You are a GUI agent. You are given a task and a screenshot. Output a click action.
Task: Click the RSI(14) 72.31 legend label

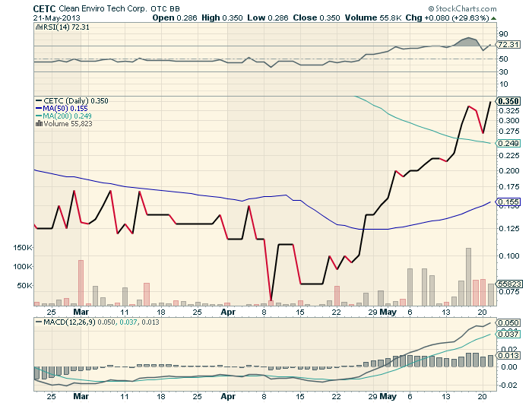tap(65, 27)
